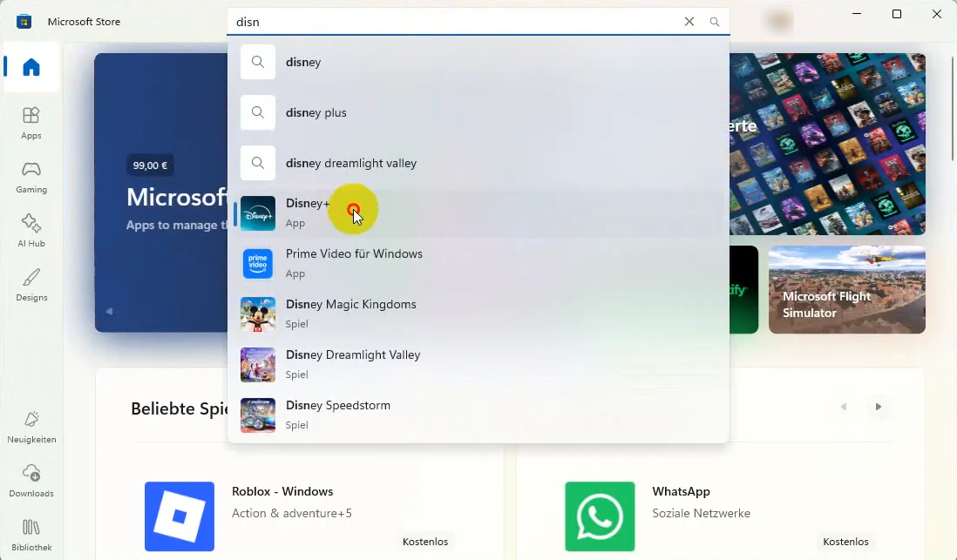
Task: Open Disney Speedstorm game result
Action: [x=478, y=415]
